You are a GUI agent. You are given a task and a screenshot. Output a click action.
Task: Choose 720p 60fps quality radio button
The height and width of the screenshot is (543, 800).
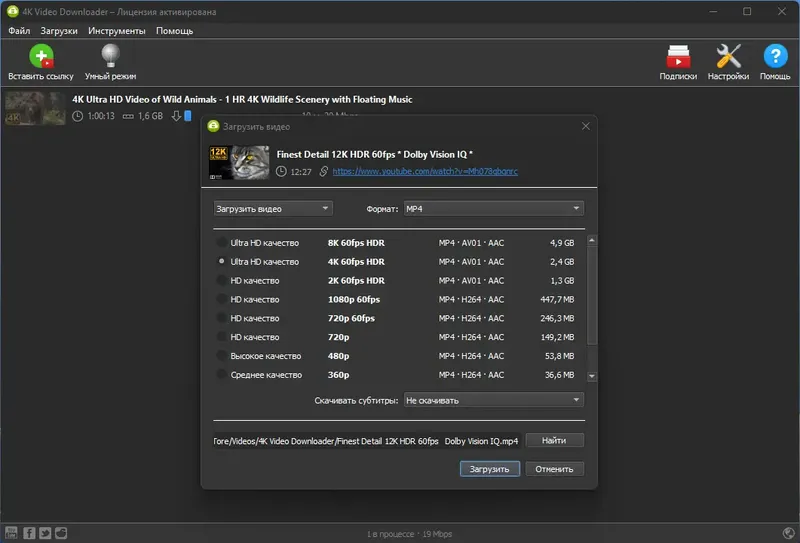click(x=221, y=318)
